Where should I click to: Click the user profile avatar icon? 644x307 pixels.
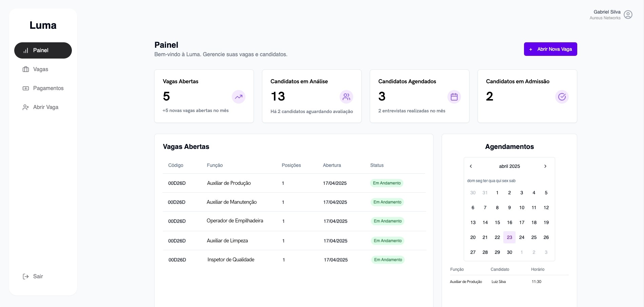(628, 15)
